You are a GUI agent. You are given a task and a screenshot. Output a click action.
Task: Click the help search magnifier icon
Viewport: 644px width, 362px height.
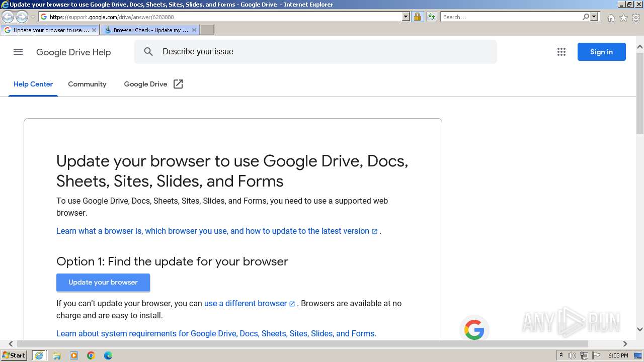[x=148, y=52]
